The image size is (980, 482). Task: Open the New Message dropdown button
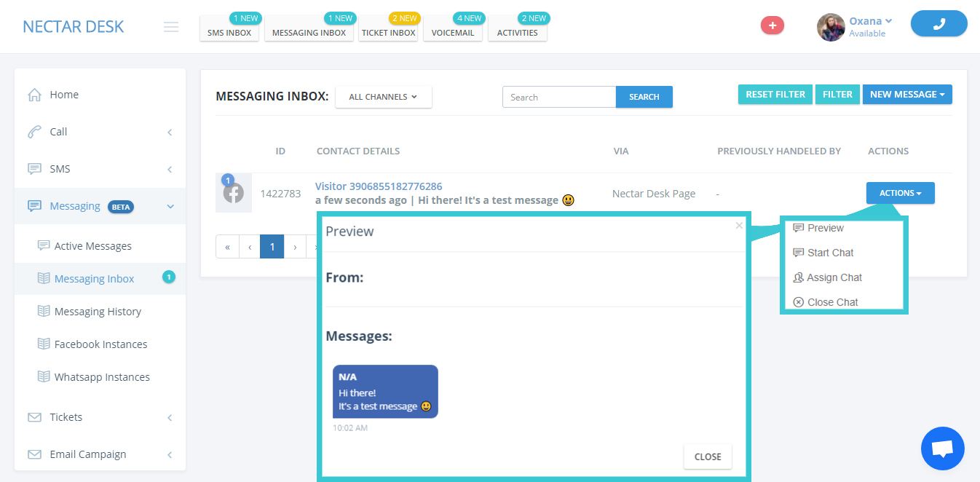pos(907,95)
